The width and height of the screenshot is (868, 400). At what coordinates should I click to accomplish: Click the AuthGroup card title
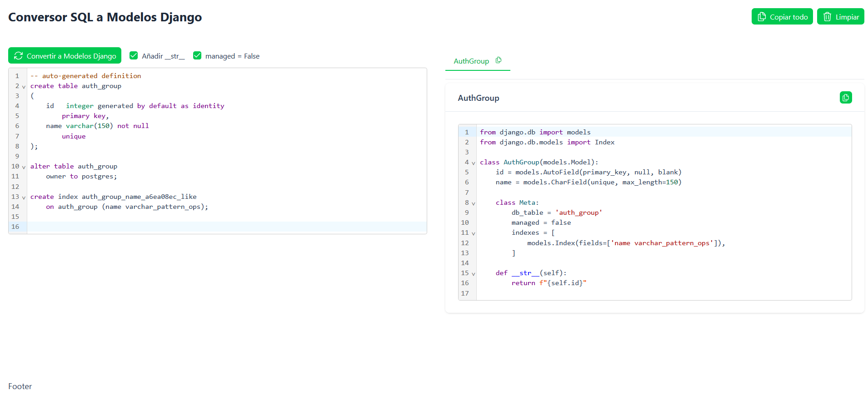tap(479, 98)
